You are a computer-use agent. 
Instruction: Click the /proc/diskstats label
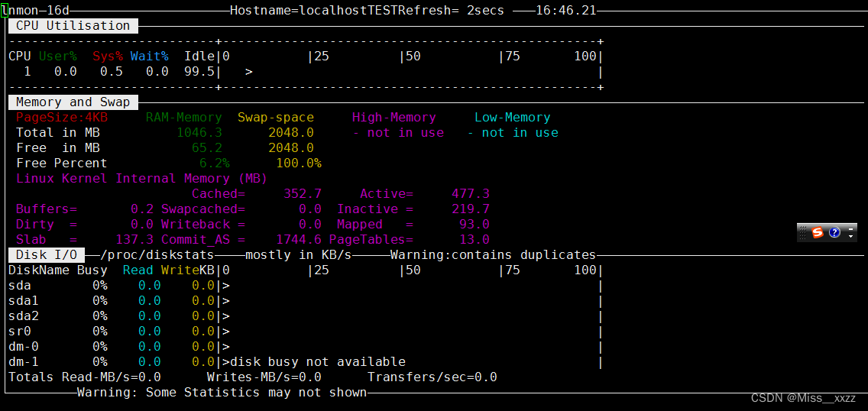(x=157, y=254)
